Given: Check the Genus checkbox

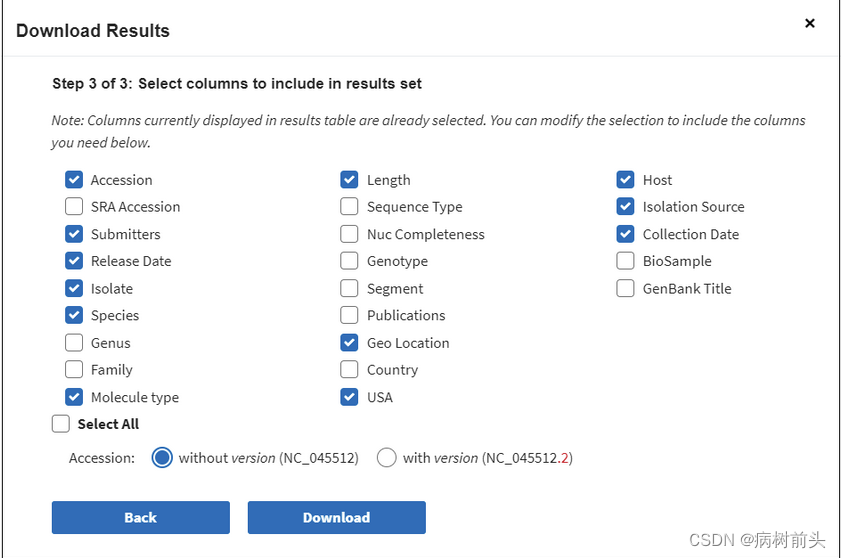Looking at the screenshot, I should point(74,343).
